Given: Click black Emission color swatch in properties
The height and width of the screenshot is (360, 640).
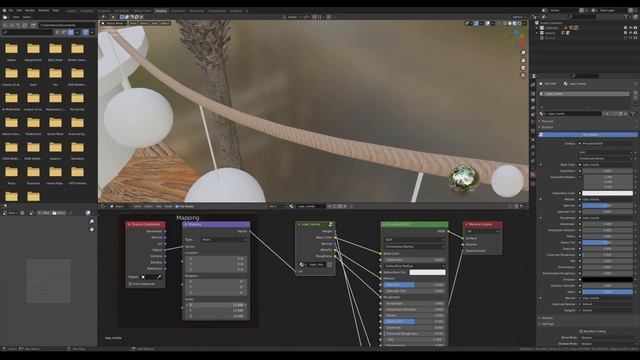Looking at the screenshot, I should (607, 280).
